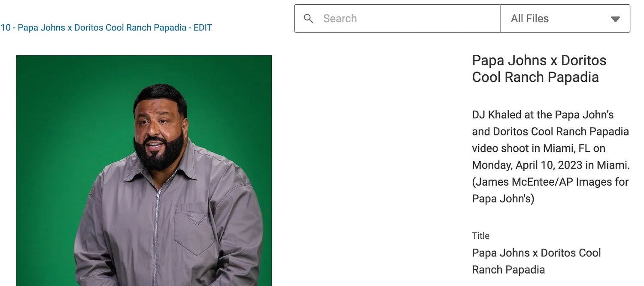Screen dimensions: 644x286
Task: Click the All Files dropdown arrow
Action: (615, 19)
